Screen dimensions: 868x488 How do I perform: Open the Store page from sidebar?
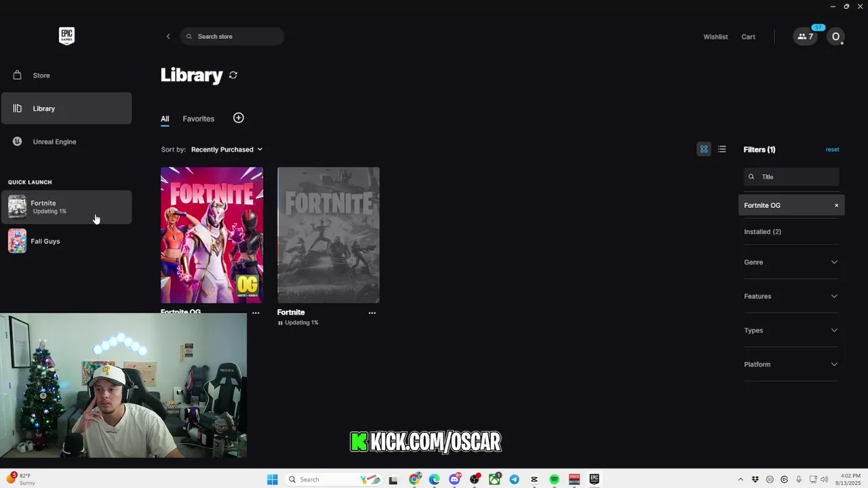point(66,75)
